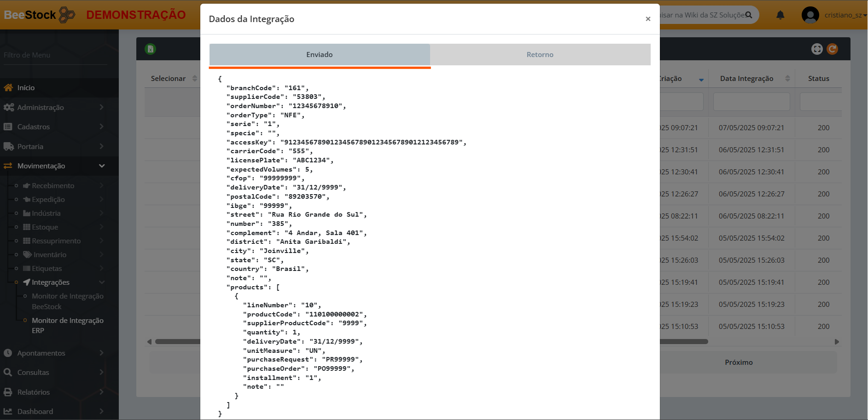868x420 pixels.
Task: Click the user avatar icon
Action: click(x=810, y=15)
